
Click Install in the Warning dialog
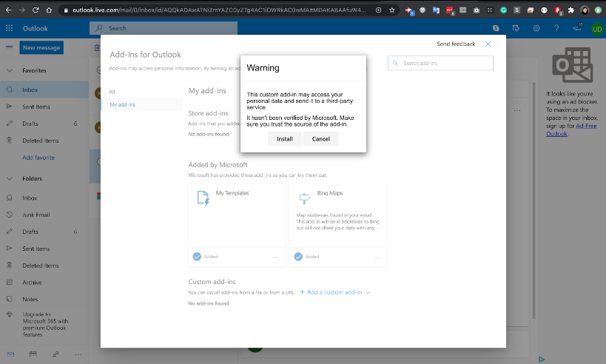coord(284,139)
